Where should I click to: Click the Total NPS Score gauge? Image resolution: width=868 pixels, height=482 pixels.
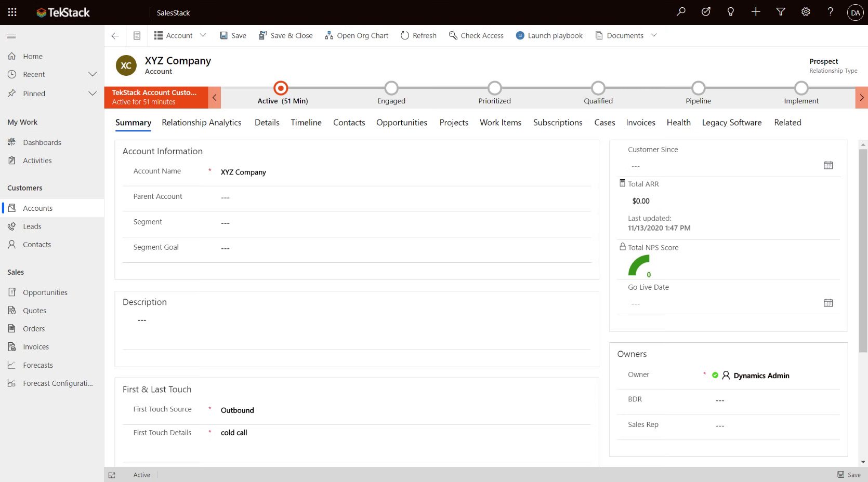coord(639,266)
